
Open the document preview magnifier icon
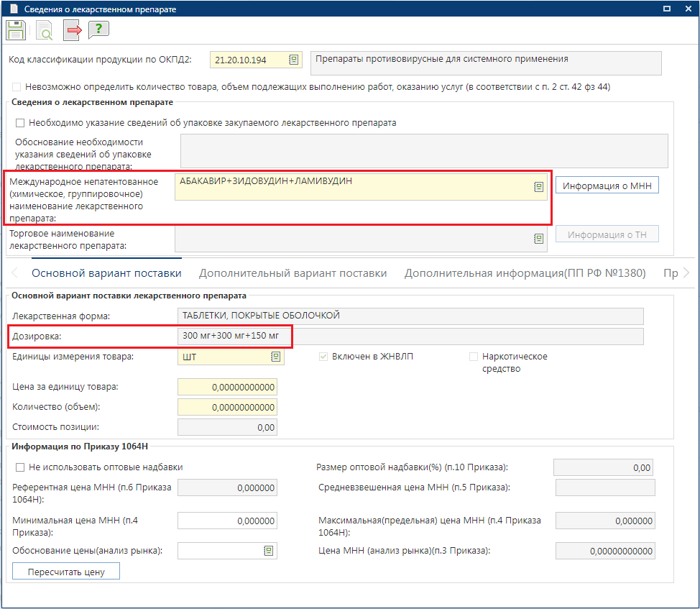tap(44, 31)
